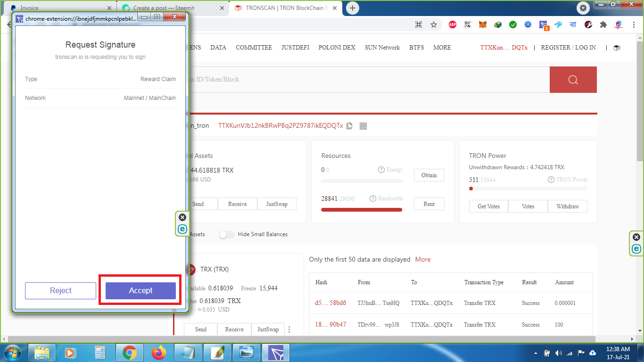
Task: Open the BTFS navigation item
Action: tap(417, 48)
